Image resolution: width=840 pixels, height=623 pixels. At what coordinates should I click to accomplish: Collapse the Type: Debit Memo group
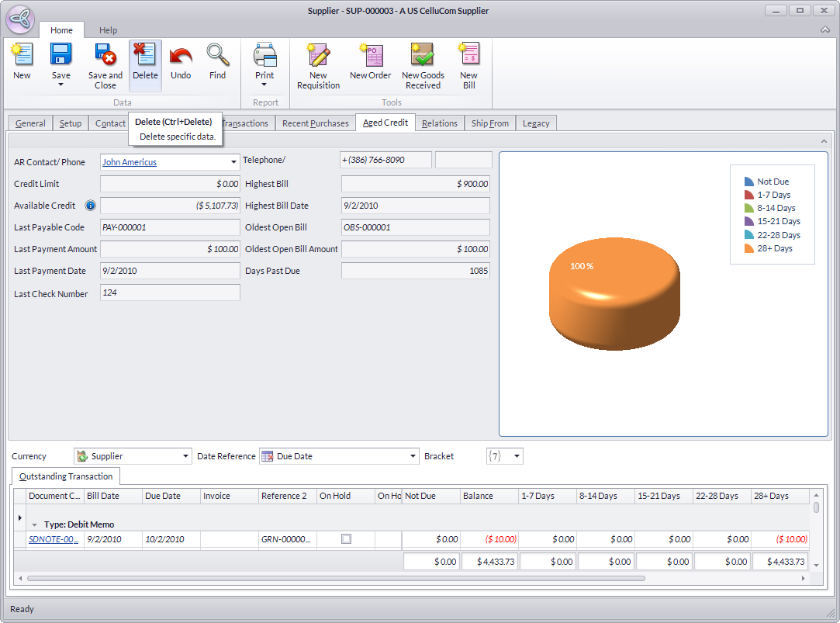[x=35, y=524]
